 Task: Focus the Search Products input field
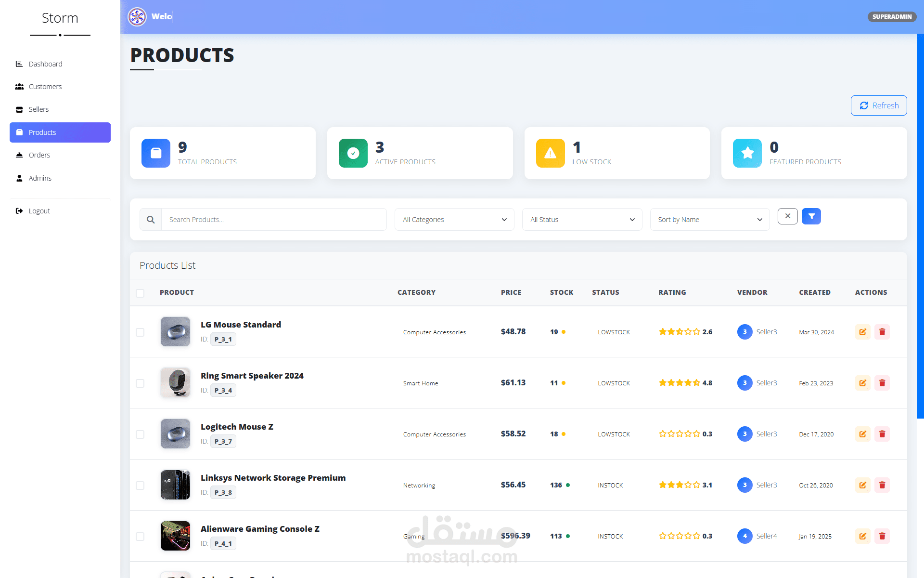[x=273, y=220]
